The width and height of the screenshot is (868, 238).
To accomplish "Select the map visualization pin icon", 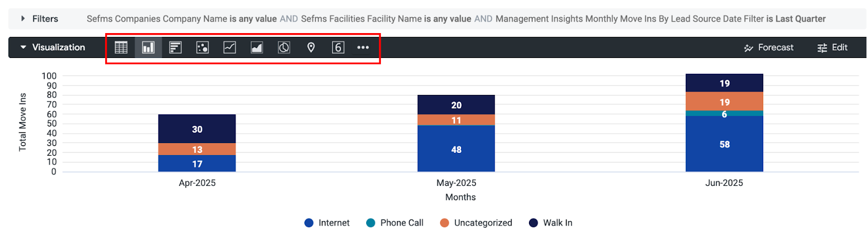I will pos(311,48).
